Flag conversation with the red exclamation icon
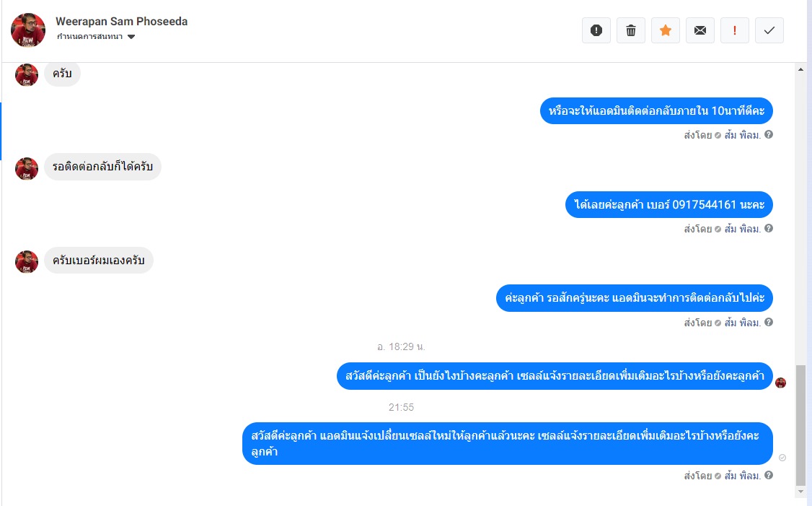 click(x=735, y=30)
